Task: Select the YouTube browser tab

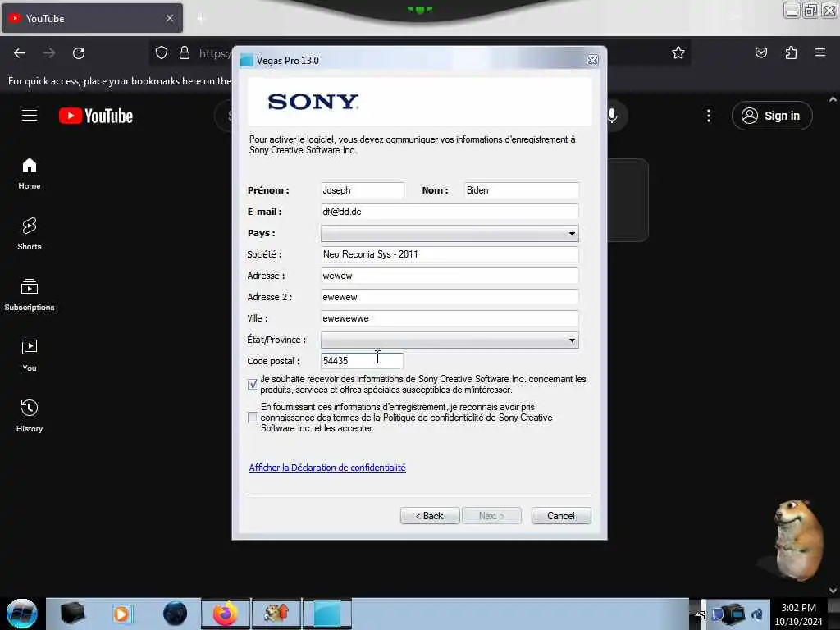Action: click(x=92, y=18)
